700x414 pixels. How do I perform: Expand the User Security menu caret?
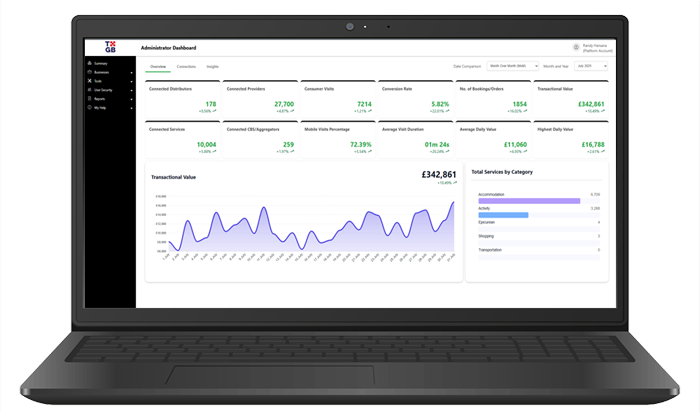[131, 90]
